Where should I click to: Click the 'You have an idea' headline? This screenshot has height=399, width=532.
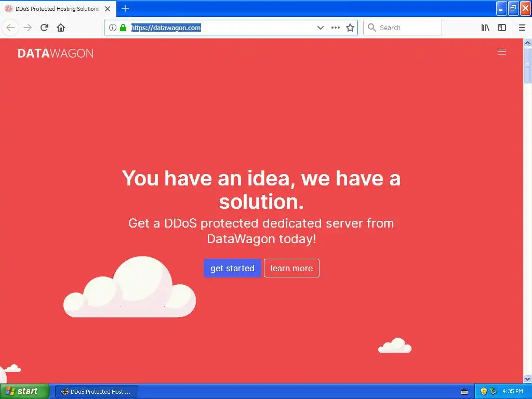tap(261, 190)
